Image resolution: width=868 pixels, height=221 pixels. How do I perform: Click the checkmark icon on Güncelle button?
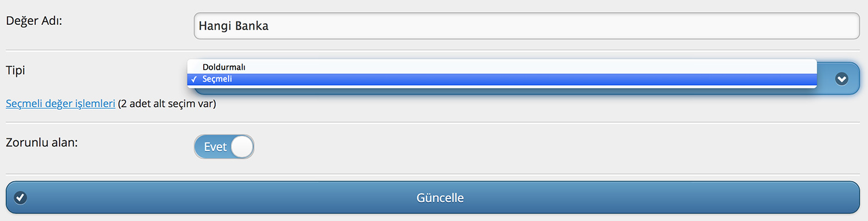pyautogui.click(x=20, y=198)
